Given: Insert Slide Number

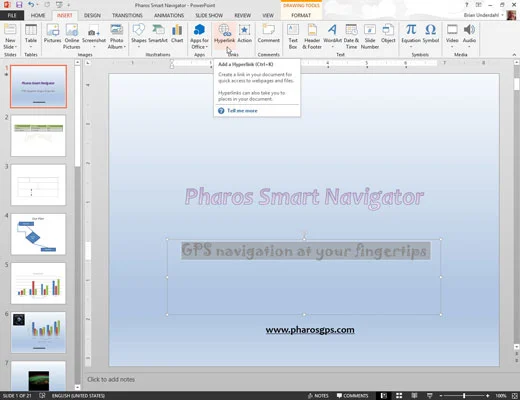Looking at the screenshot, I should pos(370,36).
